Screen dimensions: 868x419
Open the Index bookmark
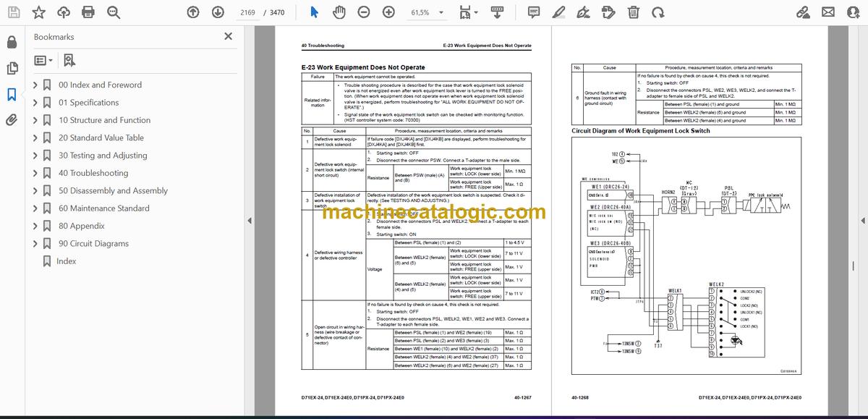pyautogui.click(x=66, y=261)
